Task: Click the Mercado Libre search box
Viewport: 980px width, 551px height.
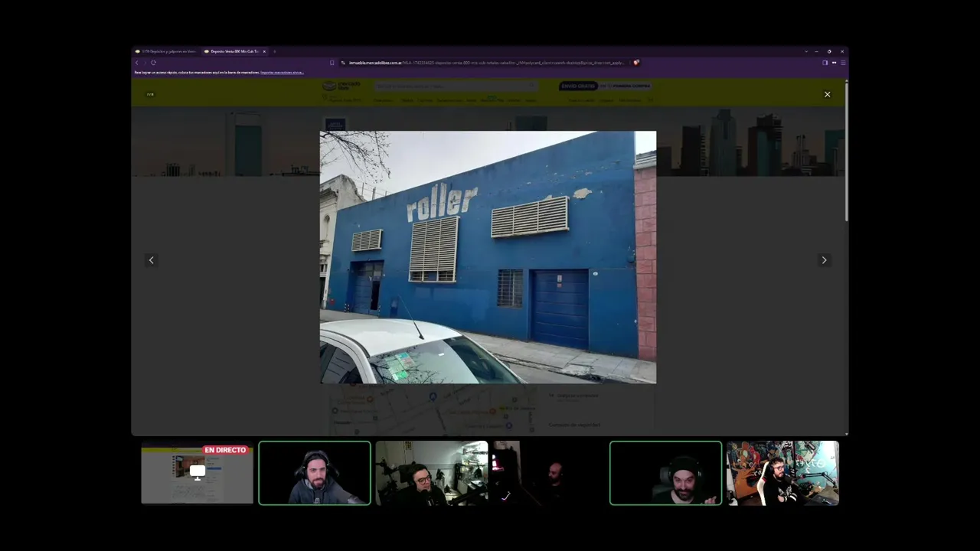Action: 456,86
